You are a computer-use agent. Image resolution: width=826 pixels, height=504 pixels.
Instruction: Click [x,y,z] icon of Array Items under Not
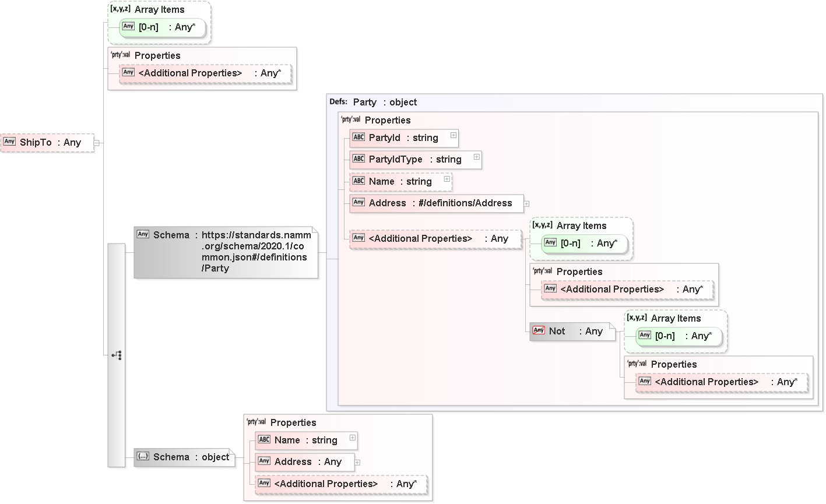point(637,318)
